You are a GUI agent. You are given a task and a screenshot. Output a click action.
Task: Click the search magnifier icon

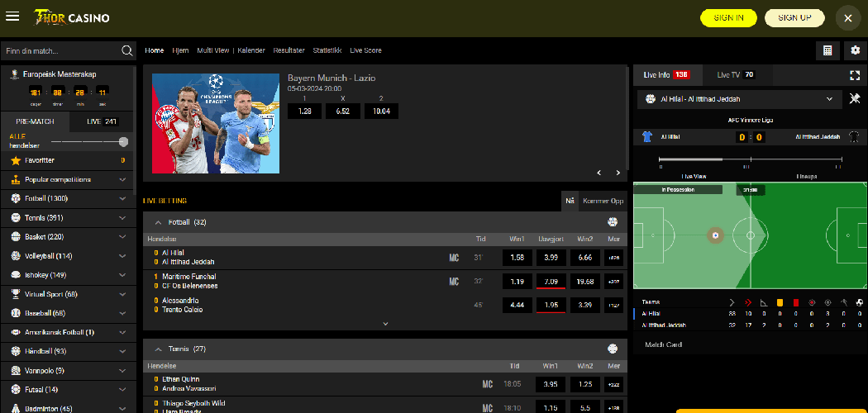pyautogui.click(x=127, y=50)
